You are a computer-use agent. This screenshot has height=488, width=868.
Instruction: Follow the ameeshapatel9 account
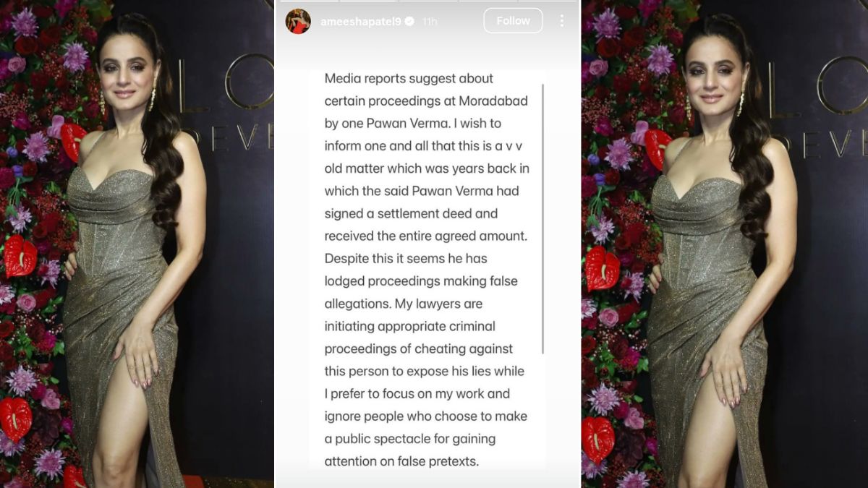(513, 21)
